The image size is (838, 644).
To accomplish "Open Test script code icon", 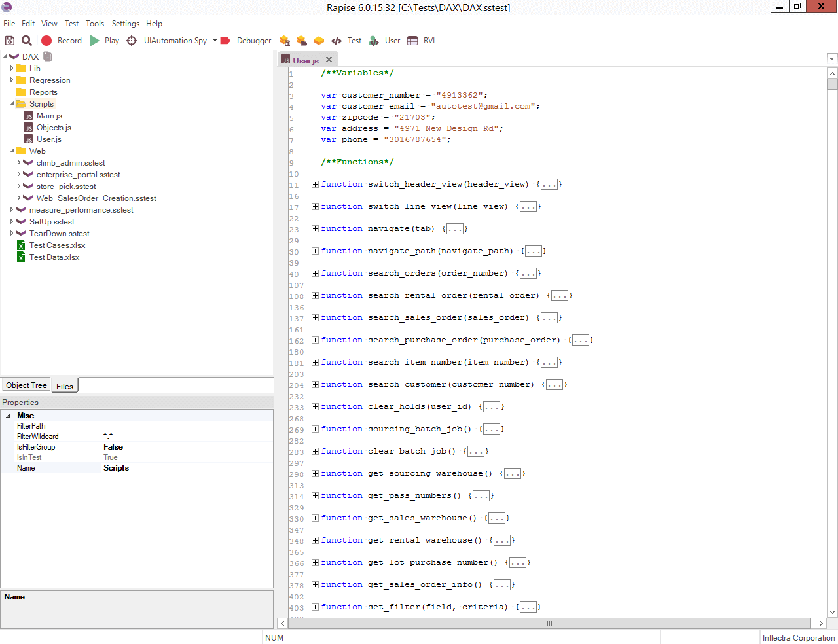I will tap(337, 41).
